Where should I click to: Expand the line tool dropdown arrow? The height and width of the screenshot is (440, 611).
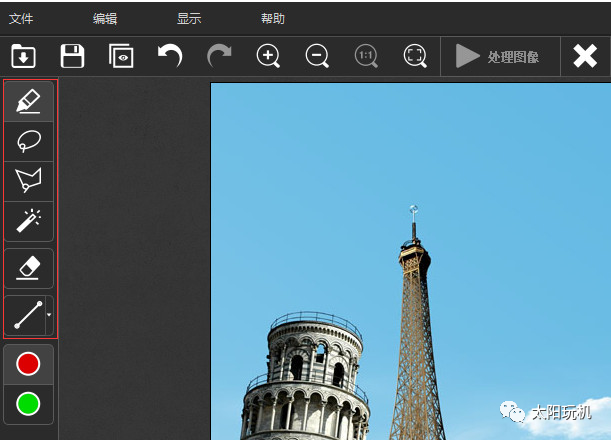[50, 315]
